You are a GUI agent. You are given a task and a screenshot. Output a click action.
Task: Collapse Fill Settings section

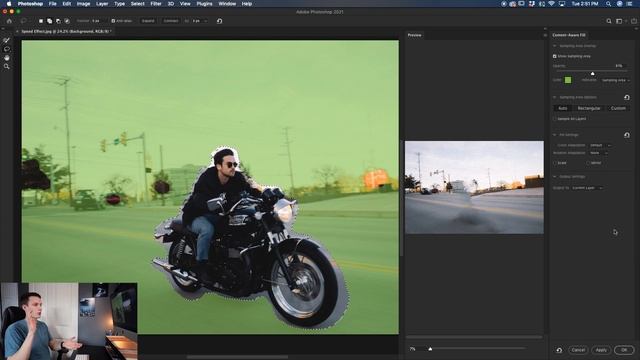click(x=554, y=135)
